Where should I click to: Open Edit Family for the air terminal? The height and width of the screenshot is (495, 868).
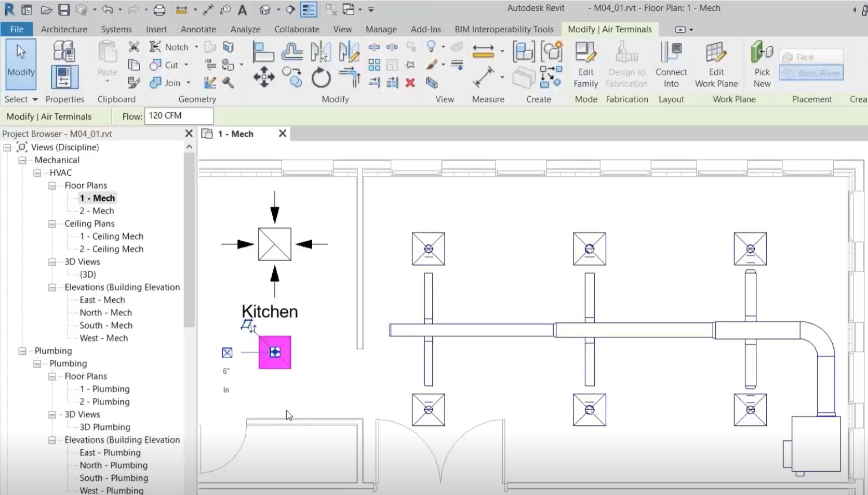(585, 64)
